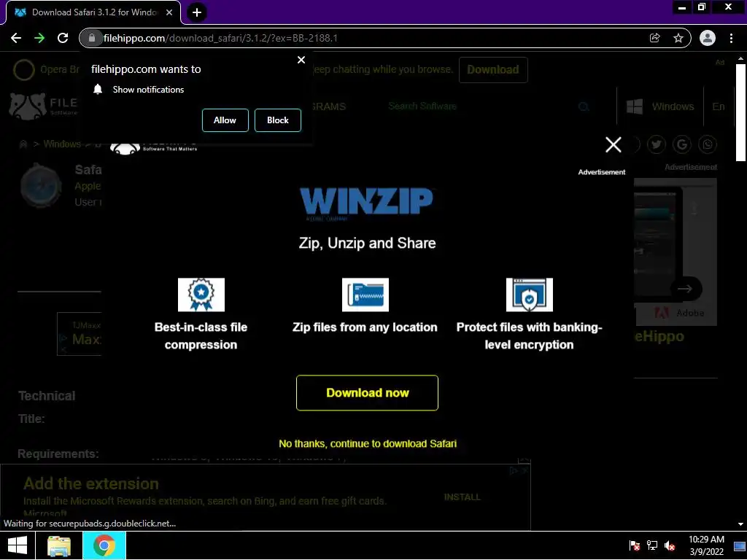View site info lock icon
Viewport: 747px width, 560px height.
(92, 38)
